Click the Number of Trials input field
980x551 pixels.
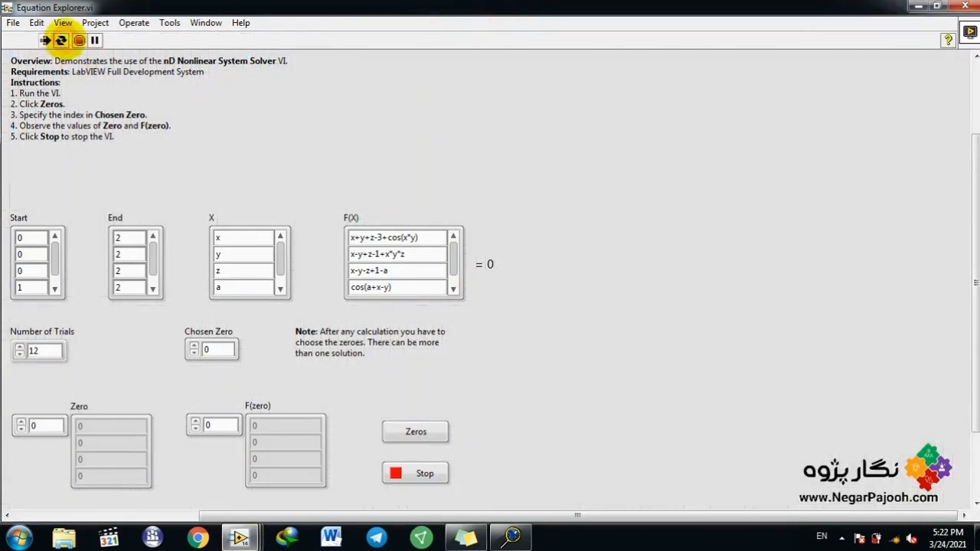(x=44, y=350)
